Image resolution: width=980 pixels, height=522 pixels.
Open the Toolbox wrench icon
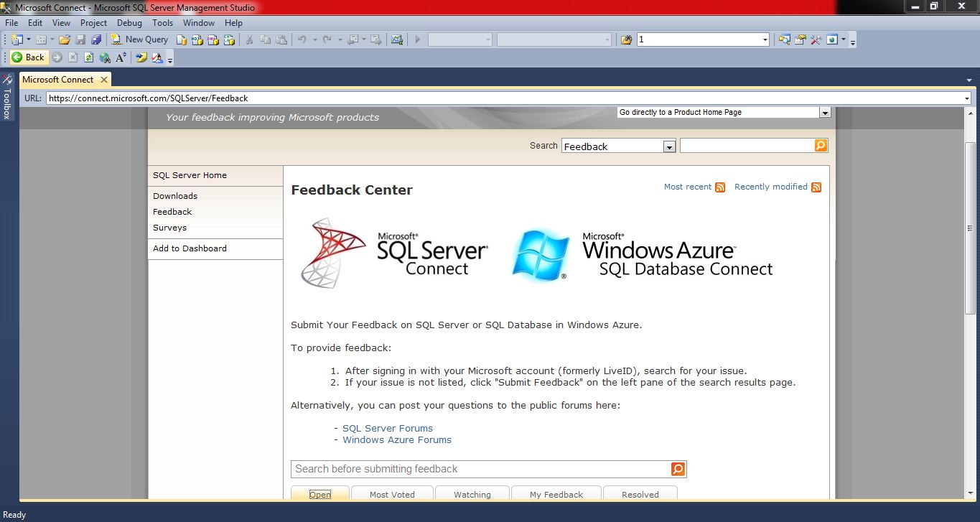click(x=816, y=39)
